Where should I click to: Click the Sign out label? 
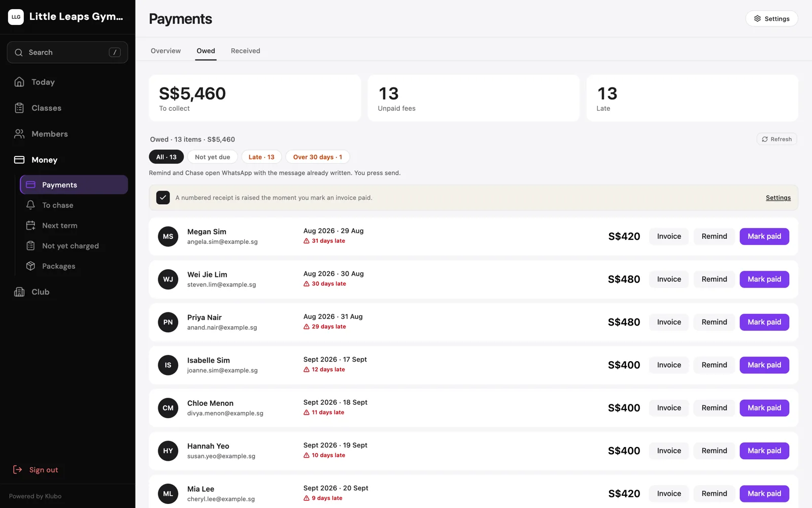tap(44, 470)
